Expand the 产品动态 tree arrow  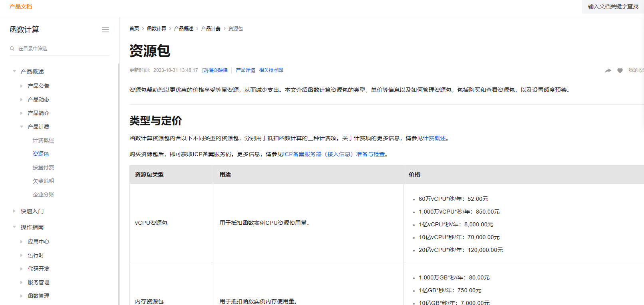point(22,99)
